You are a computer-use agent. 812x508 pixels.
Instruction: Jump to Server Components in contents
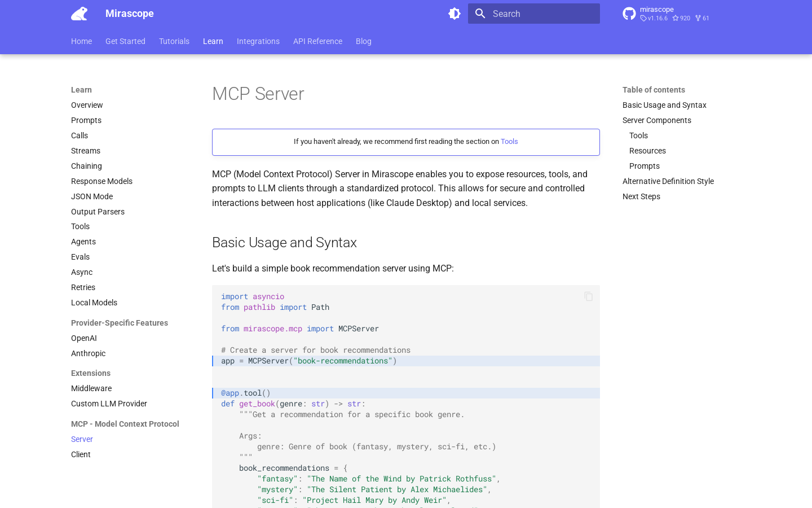[657, 120]
